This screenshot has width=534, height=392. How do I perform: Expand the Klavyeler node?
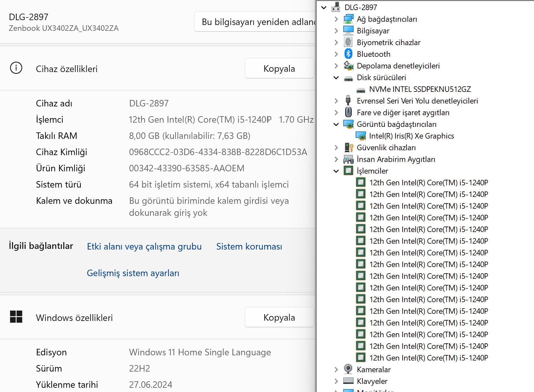pyautogui.click(x=336, y=381)
